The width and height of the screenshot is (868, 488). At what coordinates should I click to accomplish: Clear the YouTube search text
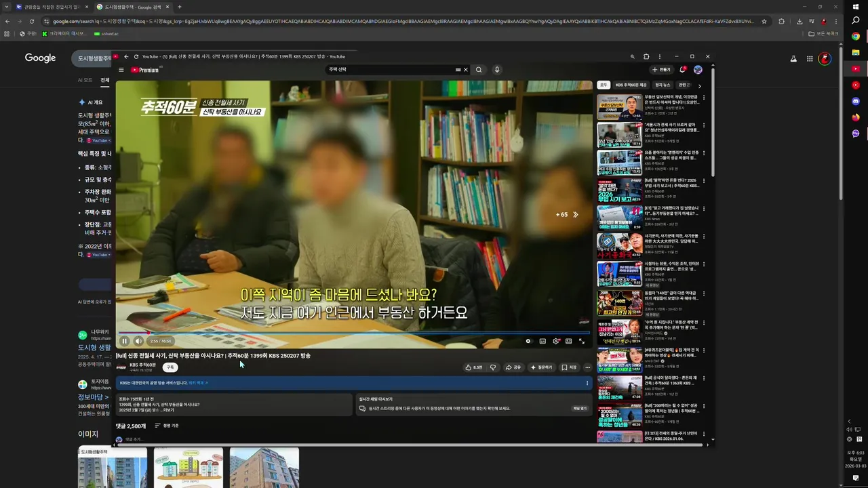click(x=466, y=70)
